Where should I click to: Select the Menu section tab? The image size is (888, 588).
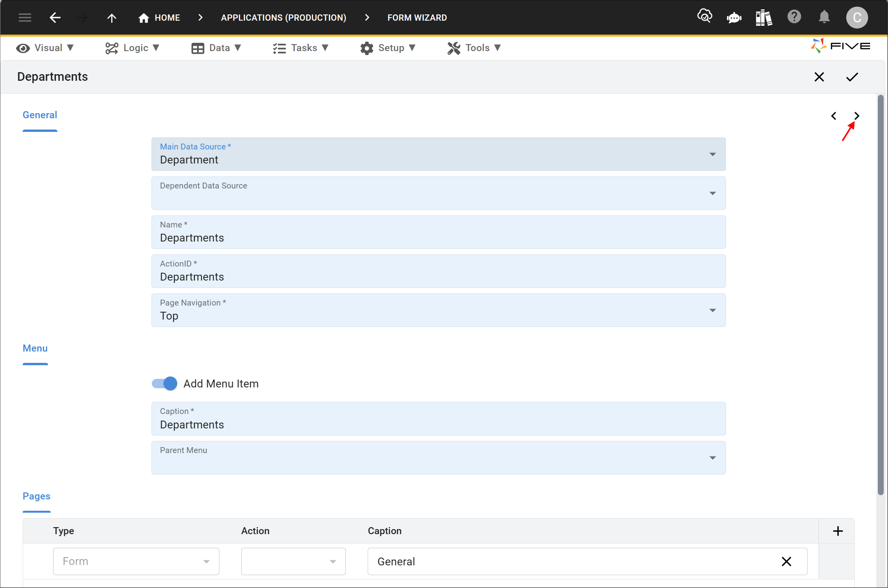tap(35, 348)
